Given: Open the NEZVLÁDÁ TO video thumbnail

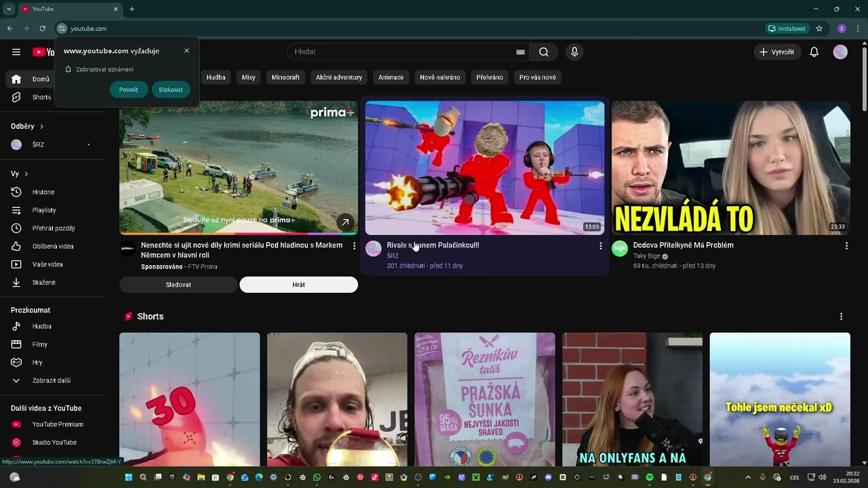Looking at the screenshot, I should tap(731, 168).
